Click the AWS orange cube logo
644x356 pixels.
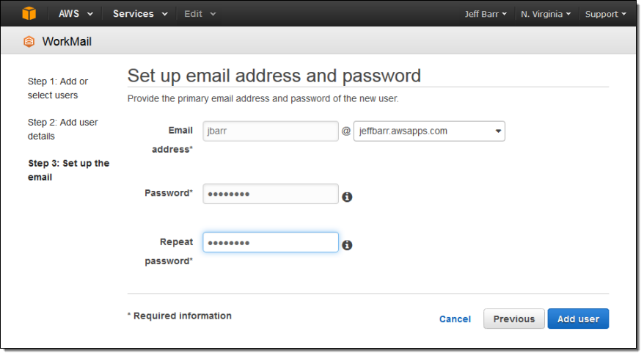[x=29, y=14]
